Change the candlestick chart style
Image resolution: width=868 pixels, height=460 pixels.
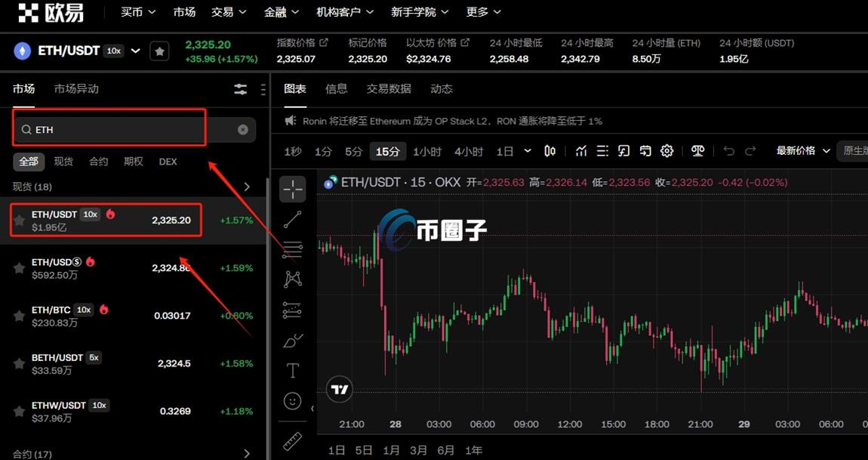(549, 151)
